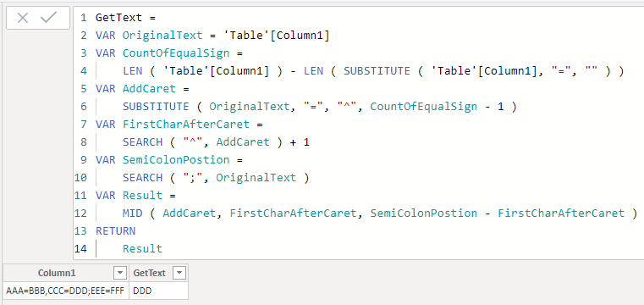Click the OriginalText variable on line 2
This screenshot has height=305, width=644.
pyautogui.click(x=162, y=36)
